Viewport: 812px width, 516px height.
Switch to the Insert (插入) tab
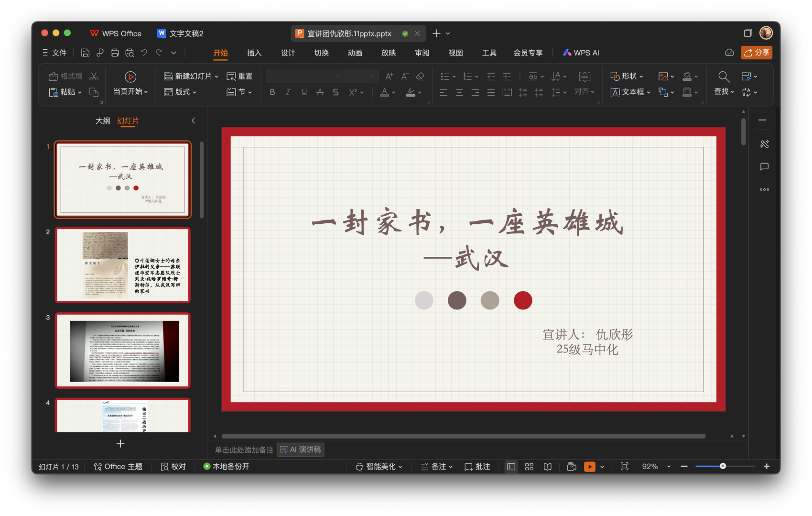(x=254, y=53)
